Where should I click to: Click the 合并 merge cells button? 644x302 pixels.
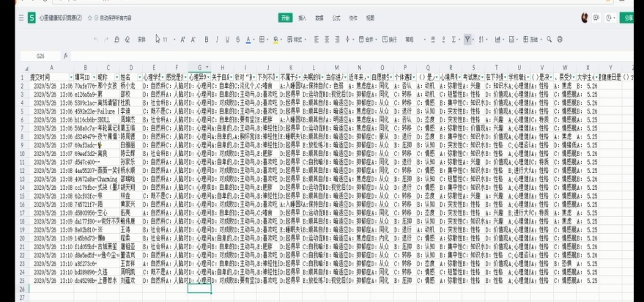pyautogui.click(x=366, y=40)
